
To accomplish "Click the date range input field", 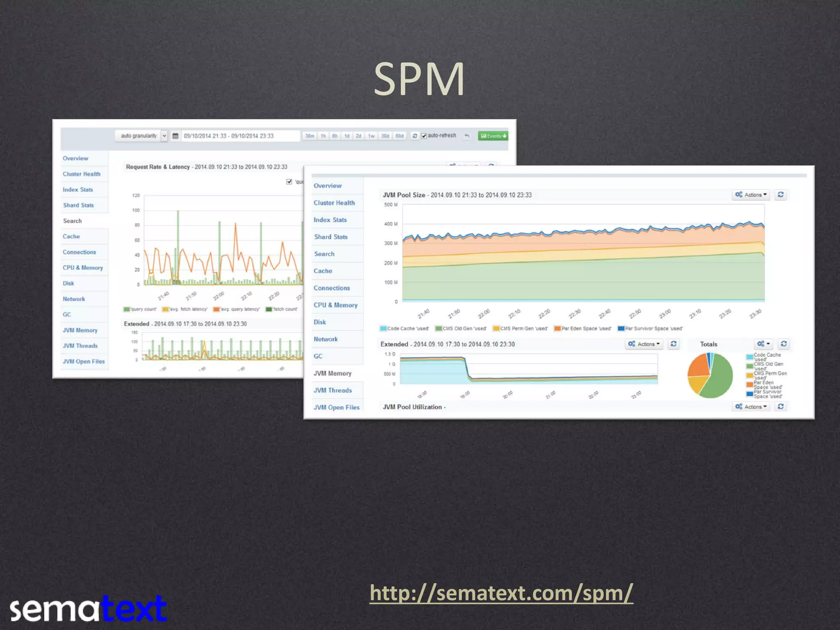I will [x=240, y=136].
